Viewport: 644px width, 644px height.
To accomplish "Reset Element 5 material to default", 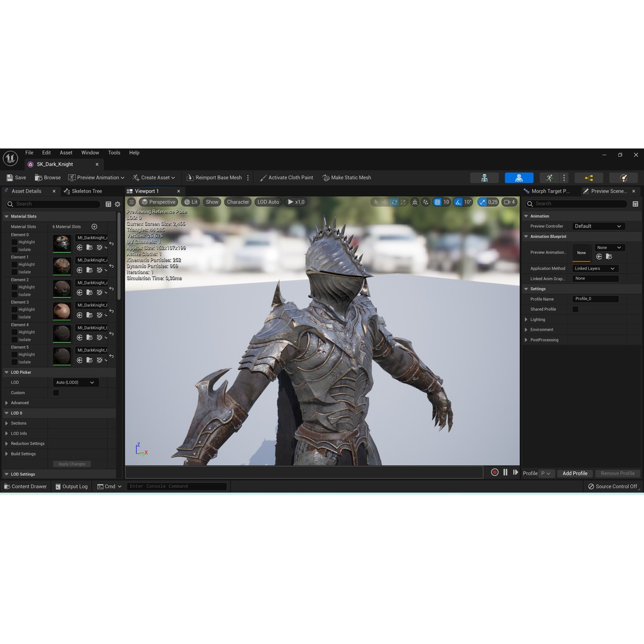I will (112, 356).
